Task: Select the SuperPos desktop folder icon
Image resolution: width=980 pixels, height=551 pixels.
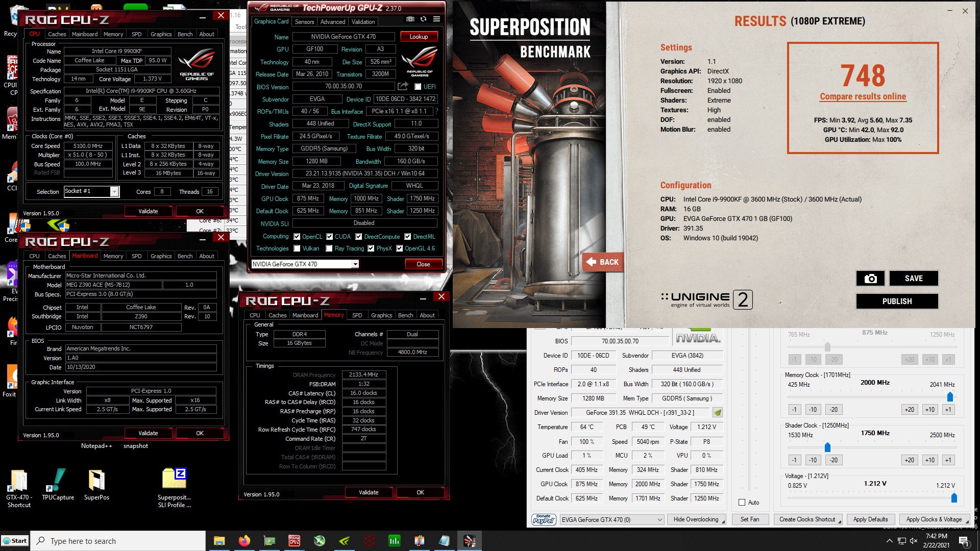Action: point(96,485)
